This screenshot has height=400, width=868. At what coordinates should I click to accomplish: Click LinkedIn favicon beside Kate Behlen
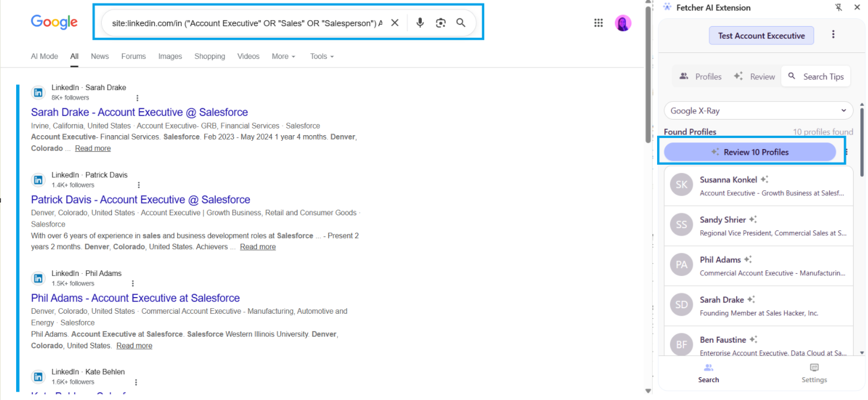click(x=38, y=377)
